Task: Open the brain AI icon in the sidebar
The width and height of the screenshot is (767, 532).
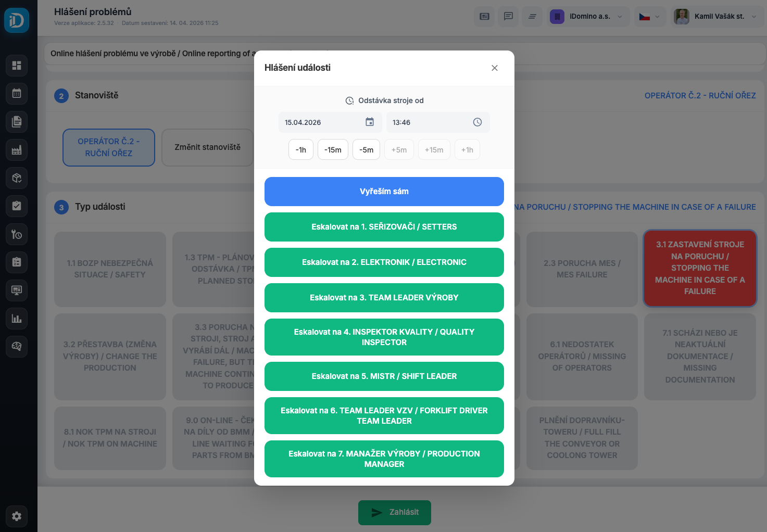Action: [17, 346]
